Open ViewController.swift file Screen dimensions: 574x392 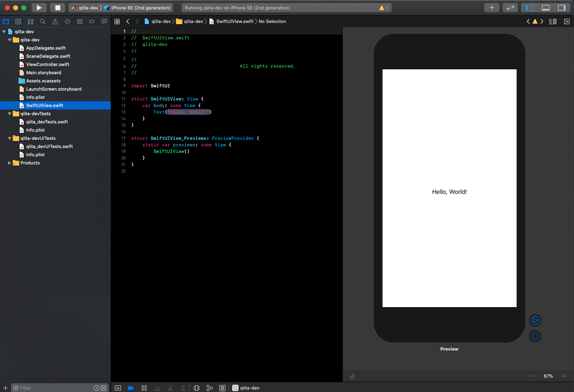48,64
